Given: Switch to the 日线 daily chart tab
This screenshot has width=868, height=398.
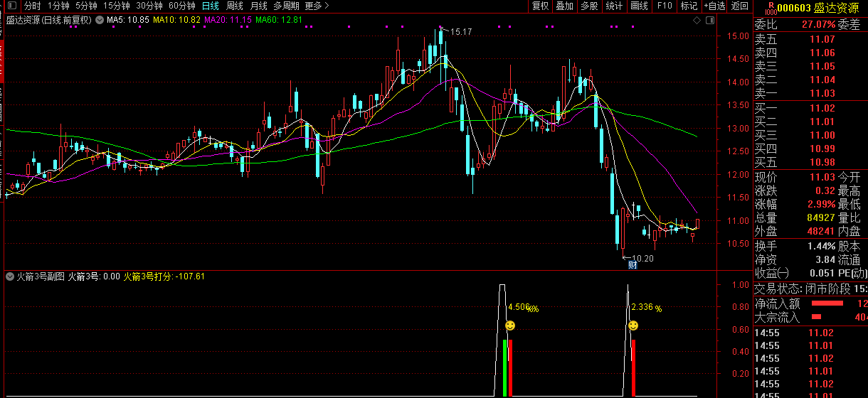Looking at the screenshot, I should point(210,6).
